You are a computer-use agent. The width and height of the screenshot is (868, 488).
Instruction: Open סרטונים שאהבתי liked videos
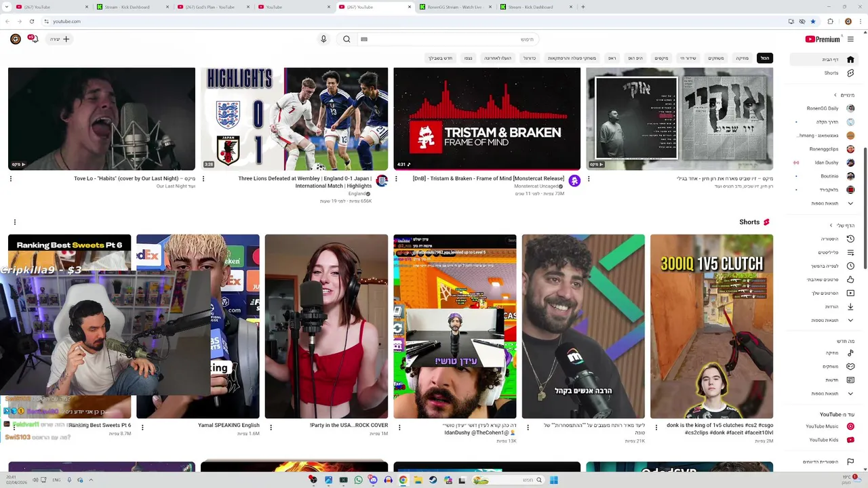pos(822,280)
